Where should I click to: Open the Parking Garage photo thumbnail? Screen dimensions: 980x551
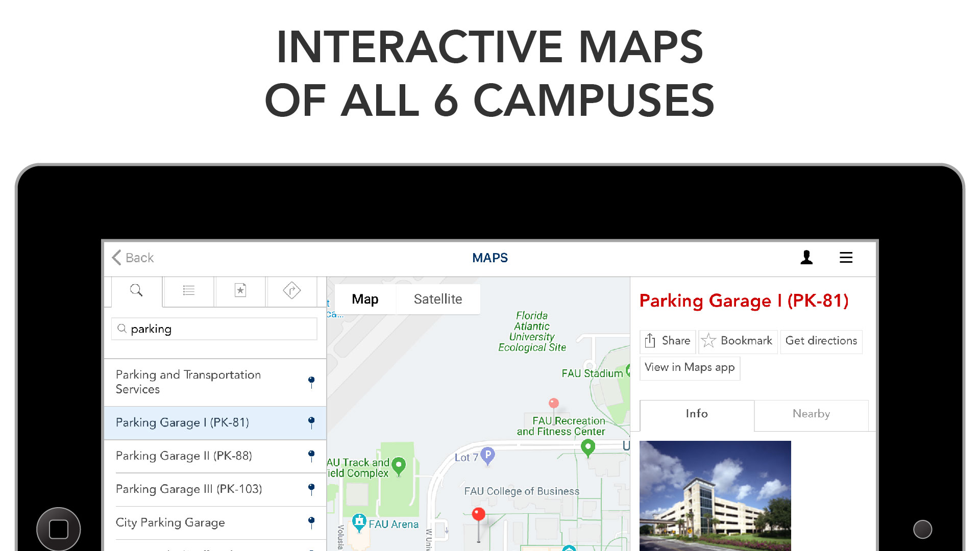click(715, 495)
